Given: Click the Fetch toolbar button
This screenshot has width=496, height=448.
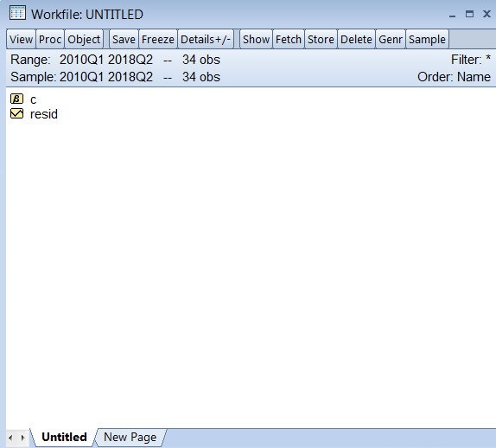Looking at the screenshot, I should [289, 39].
